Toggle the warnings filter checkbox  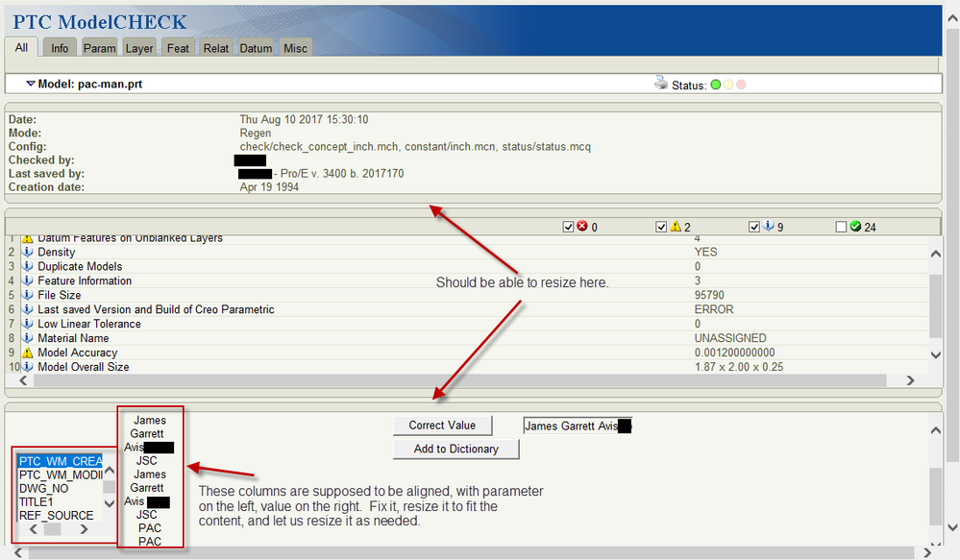(x=660, y=227)
